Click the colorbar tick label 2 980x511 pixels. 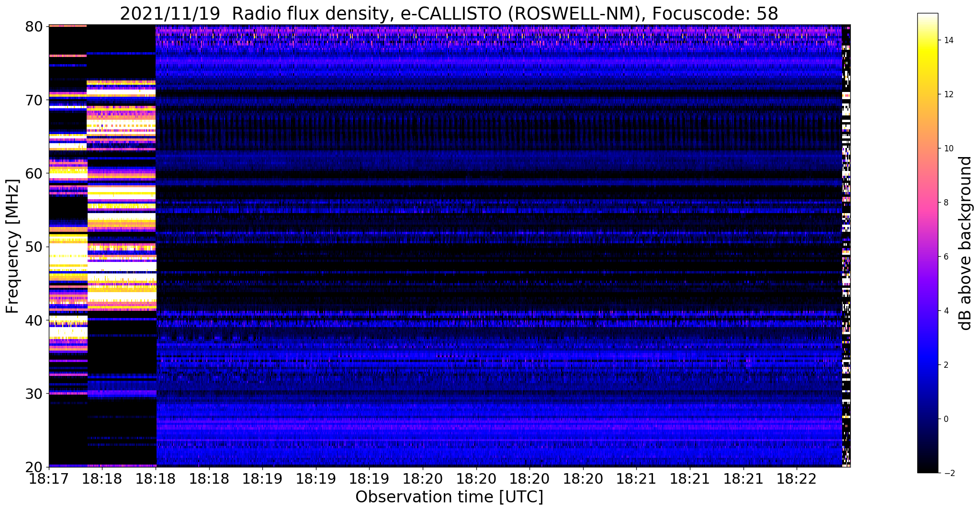(946, 365)
